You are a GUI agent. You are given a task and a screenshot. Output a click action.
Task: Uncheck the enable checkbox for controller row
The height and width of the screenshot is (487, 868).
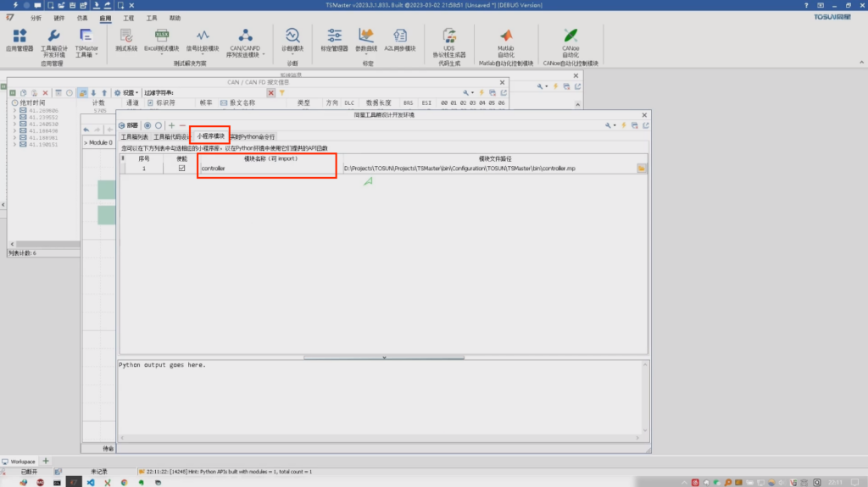181,169
